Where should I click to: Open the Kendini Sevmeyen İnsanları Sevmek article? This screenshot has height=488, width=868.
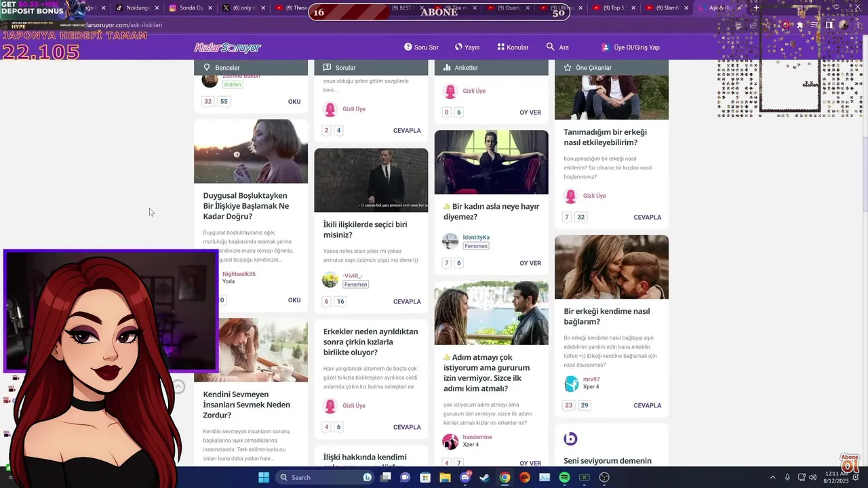(247, 405)
